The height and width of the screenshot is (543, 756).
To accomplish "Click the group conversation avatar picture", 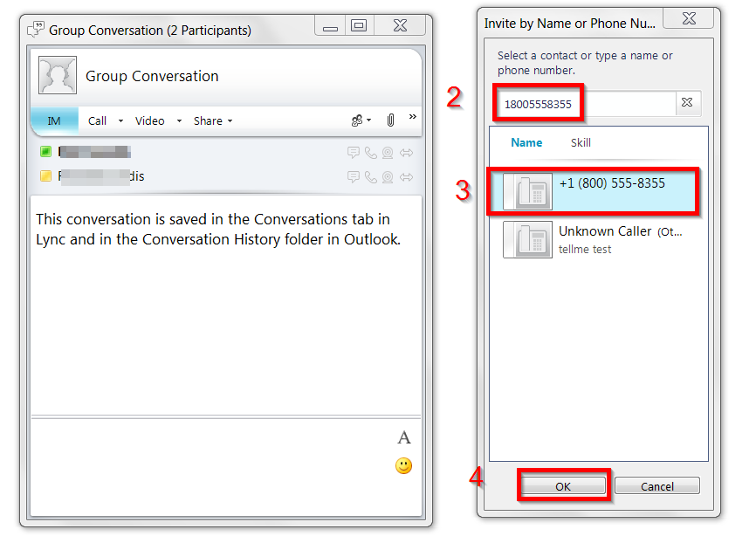I will [x=58, y=75].
